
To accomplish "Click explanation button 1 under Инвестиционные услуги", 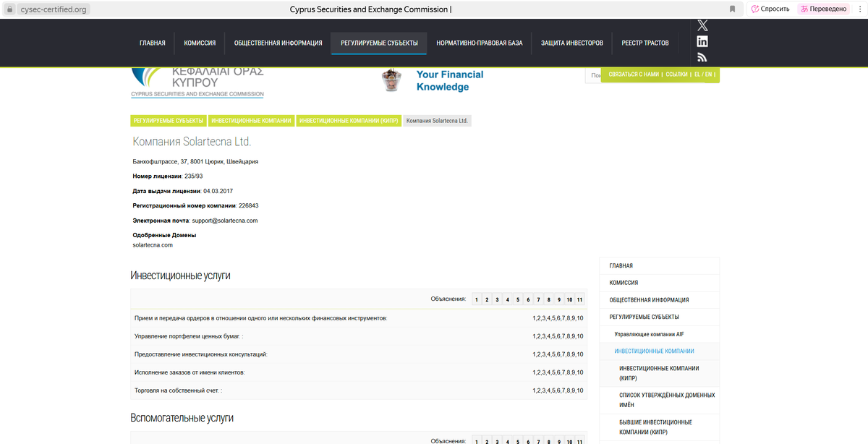I will tap(477, 299).
